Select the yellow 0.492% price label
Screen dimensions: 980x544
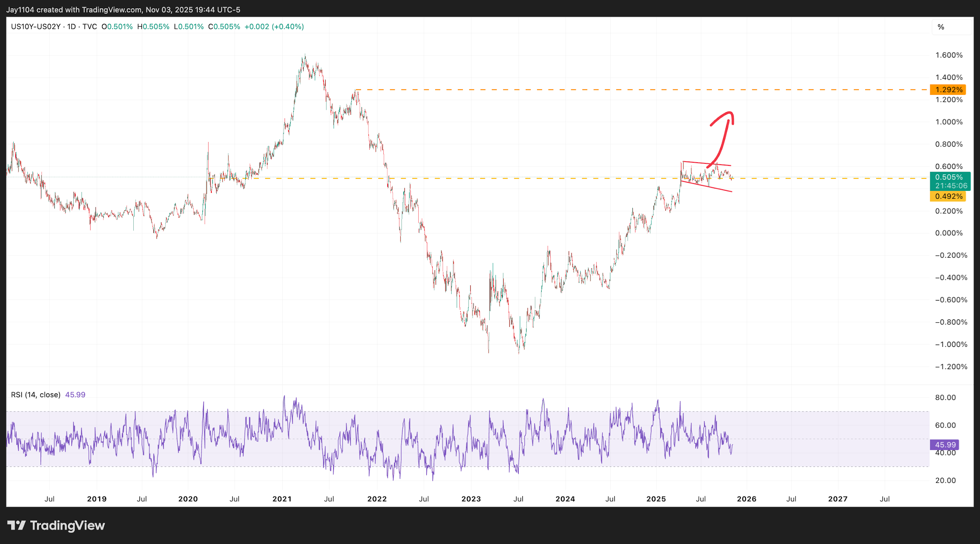point(948,196)
